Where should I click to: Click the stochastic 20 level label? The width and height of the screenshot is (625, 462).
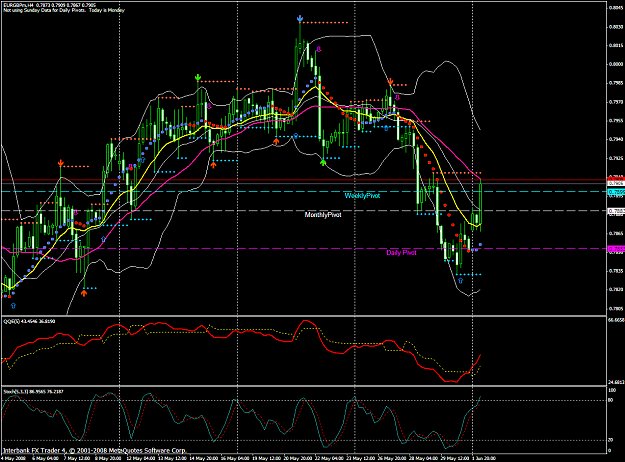tap(611, 440)
